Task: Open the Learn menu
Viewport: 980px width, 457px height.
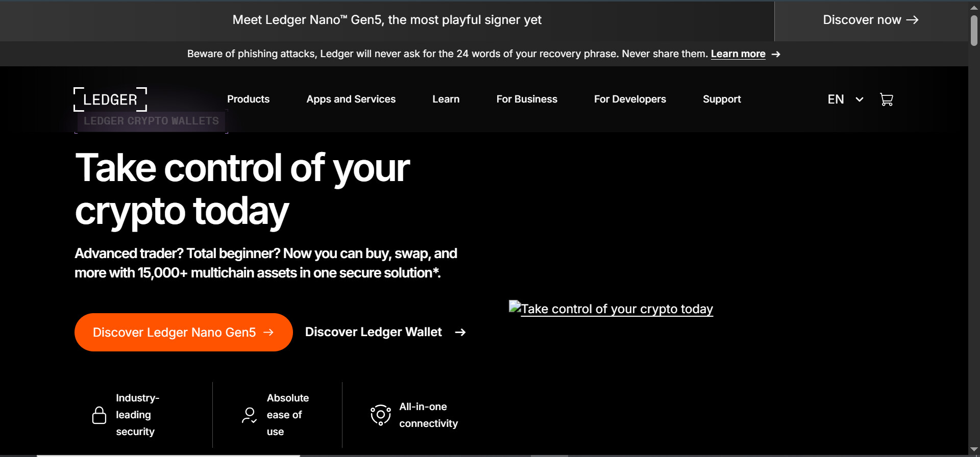Action: tap(446, 99)
